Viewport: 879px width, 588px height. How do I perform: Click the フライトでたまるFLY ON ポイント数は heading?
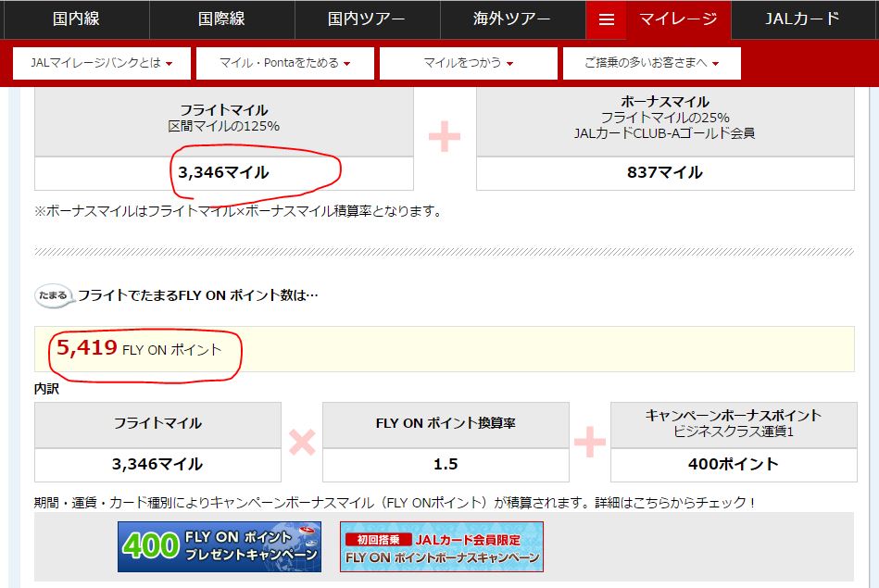(x=197, y=295)
